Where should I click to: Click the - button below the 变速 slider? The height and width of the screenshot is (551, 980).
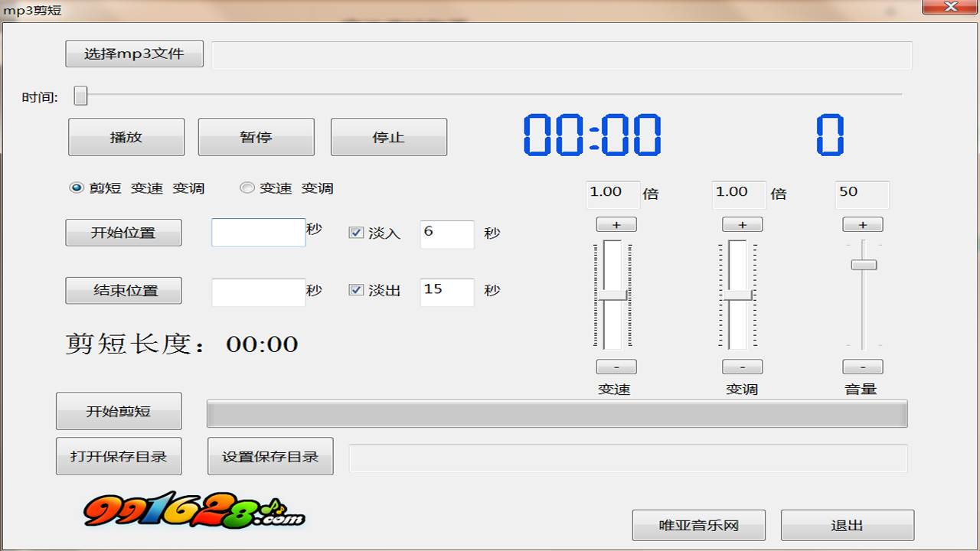(616, 366)
